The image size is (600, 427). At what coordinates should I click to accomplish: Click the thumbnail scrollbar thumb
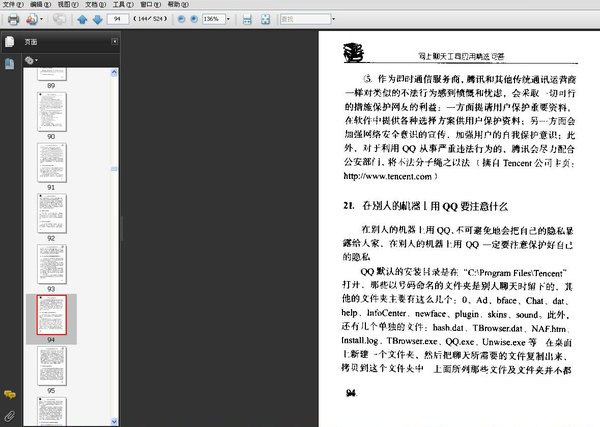pos(114,169)
